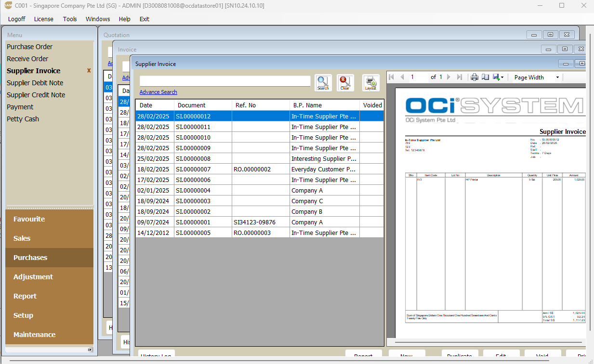Click the print report icon
The height and width of the screenshot is (364, 594).
click(475, 77)
